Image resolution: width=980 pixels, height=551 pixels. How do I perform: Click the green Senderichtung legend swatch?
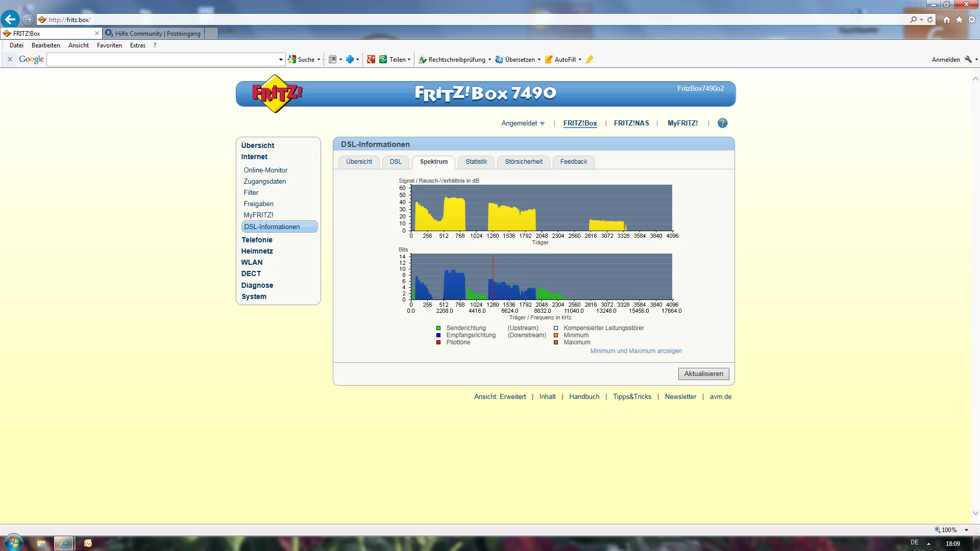(438, 328)
